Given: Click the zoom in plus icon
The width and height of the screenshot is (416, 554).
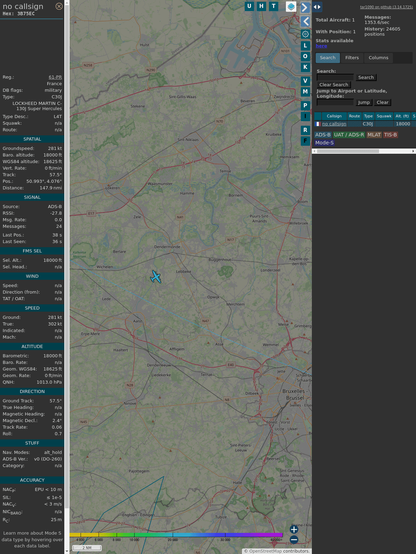Looking at the screenshot, I should pyautogui.click(x=294, y=529).
